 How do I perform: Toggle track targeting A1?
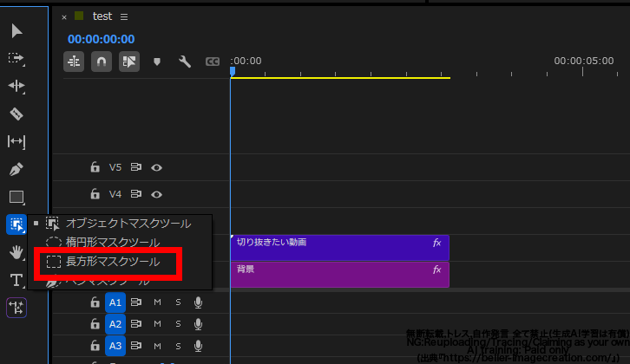[x=115, y=302]
